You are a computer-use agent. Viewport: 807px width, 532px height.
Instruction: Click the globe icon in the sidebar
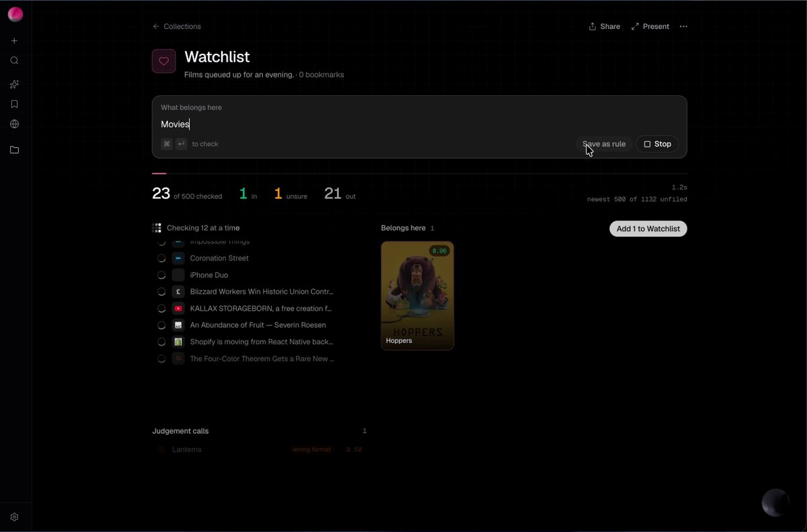[x=14, y=124]
